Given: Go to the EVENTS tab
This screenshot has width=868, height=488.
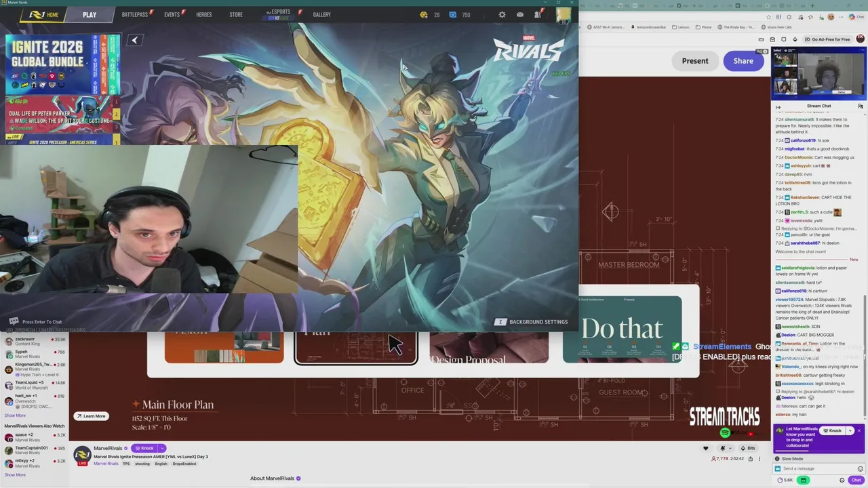Looking at the screenshot, I should [172, 14].
